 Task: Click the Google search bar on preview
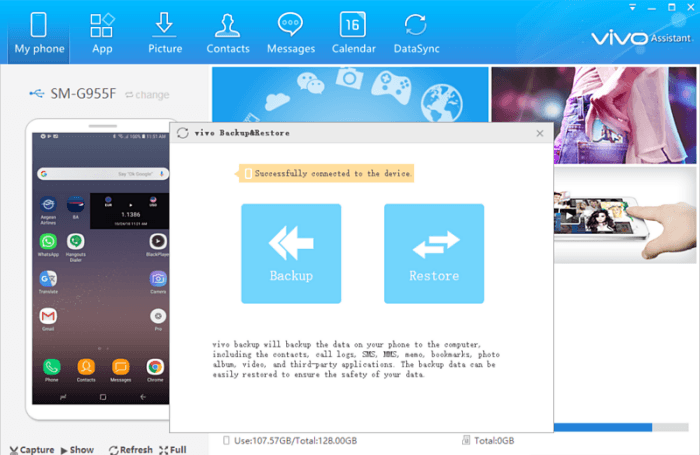point(103,174)
